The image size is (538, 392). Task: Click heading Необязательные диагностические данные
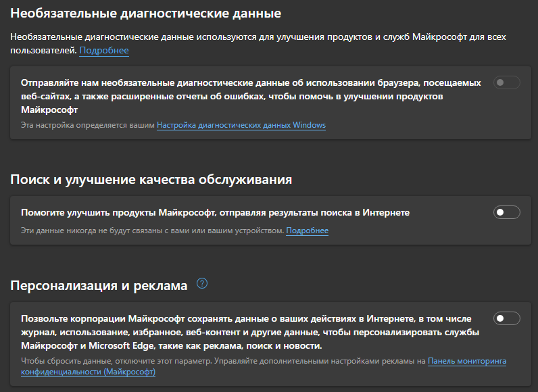[x=145, y=14]
